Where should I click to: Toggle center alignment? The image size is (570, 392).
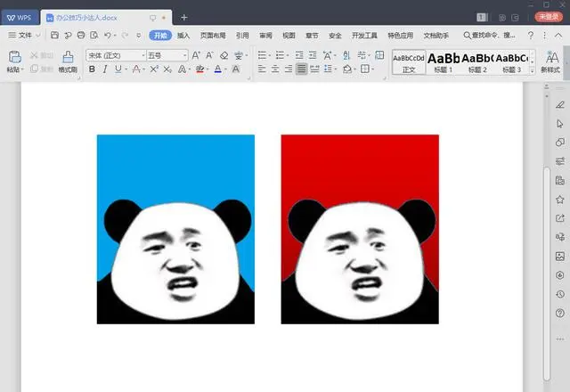click(x=275, y=69)
